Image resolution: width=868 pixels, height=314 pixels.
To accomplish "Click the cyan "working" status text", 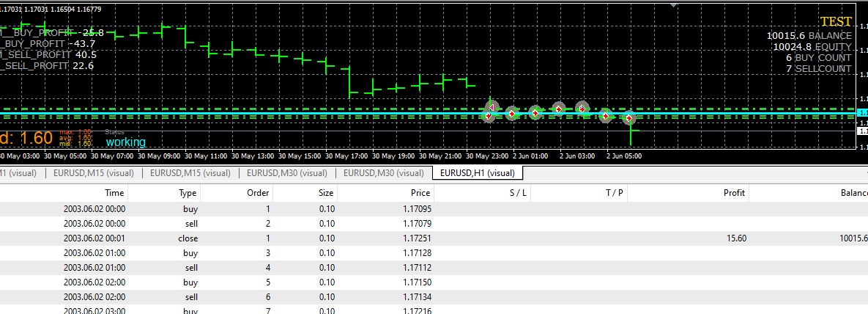I will pos(126,142).
